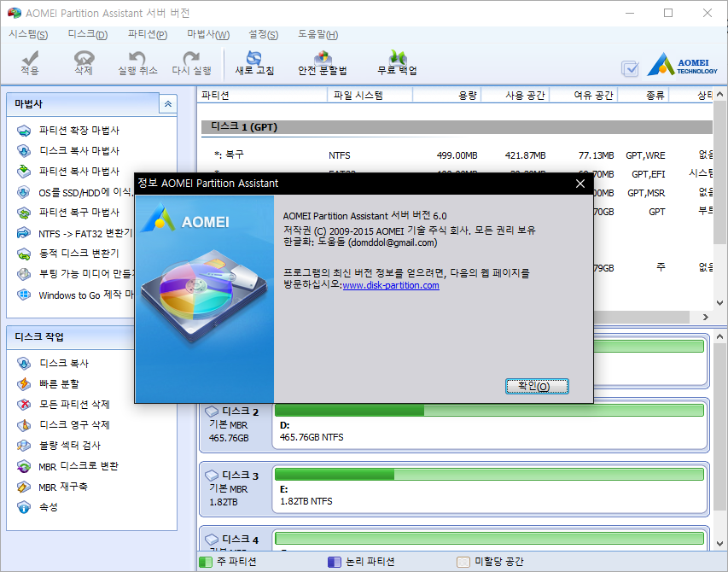The width and height of the screenshot is (728, 572).
Task: Open the www.disk-partition.com link
Action: (391, 285)
